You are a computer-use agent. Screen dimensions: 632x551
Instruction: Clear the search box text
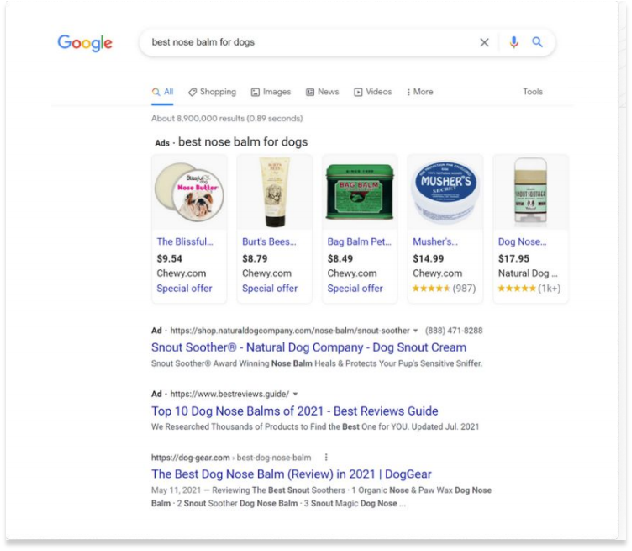[x=485, y=43]
